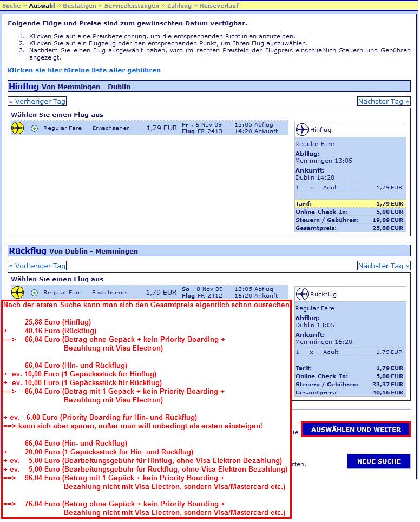Open the Zahlung step in the breadcrumb
Viewport: 420px width, 522px height.
click(178, 5)
